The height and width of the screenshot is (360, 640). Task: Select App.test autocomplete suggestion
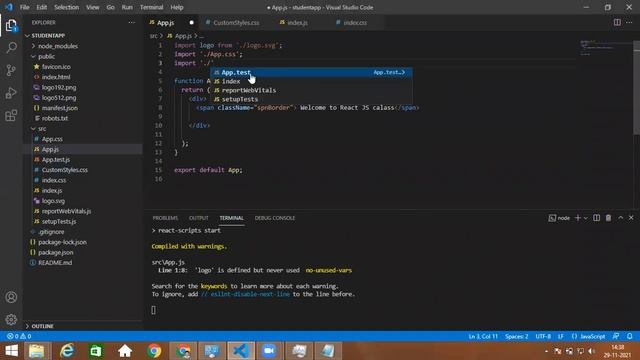click(x=311, y=72)
